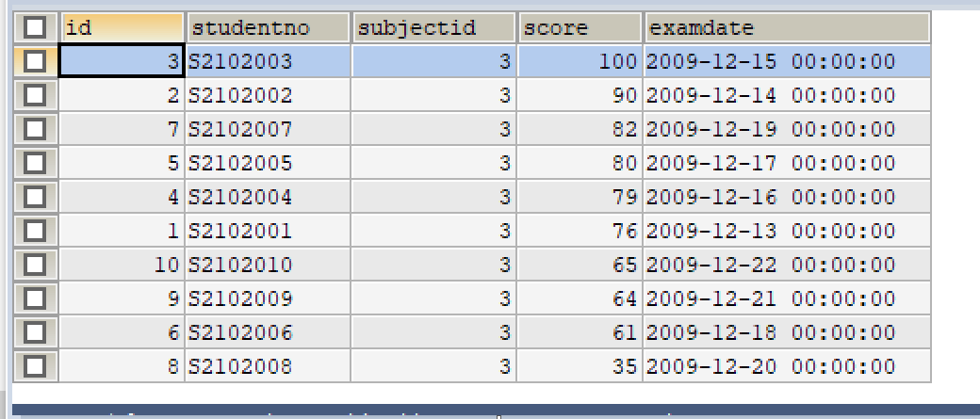The width and height of the screenshot is (980, 419).
Task: Select examdate 2009-12-20 00:00:00
Action: [788, 366]
